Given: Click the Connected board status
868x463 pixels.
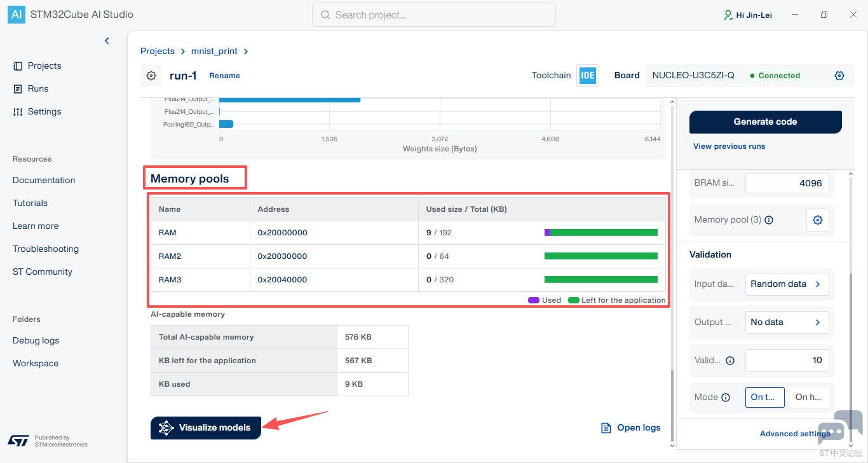Looking at the screenshot, I should click(x=775, y=76).
